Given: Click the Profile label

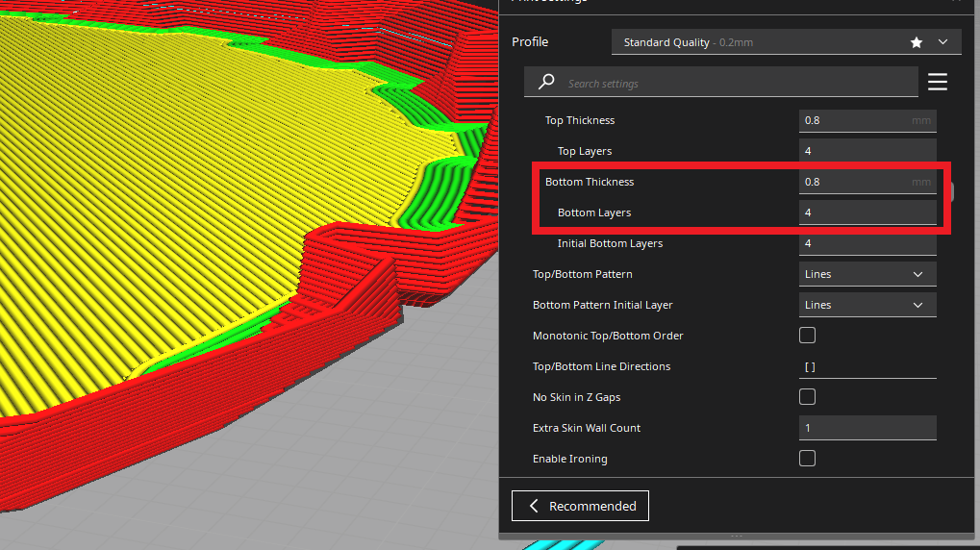Looking at the screenshot, I should click(530, 42).
